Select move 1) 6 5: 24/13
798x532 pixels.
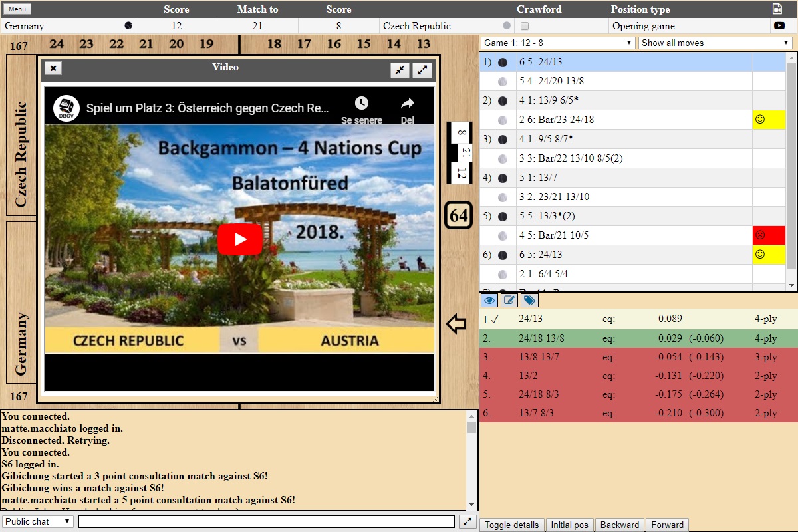[632, 62]
